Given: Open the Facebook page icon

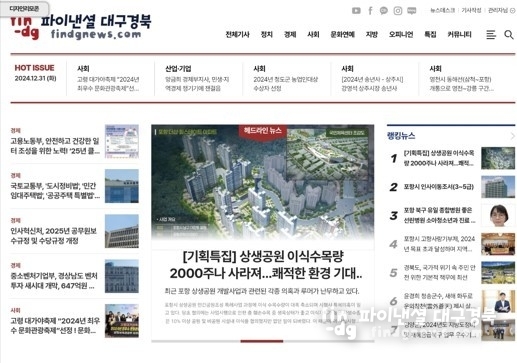Looking at the screenshot, I should click(x=370, y=11).
